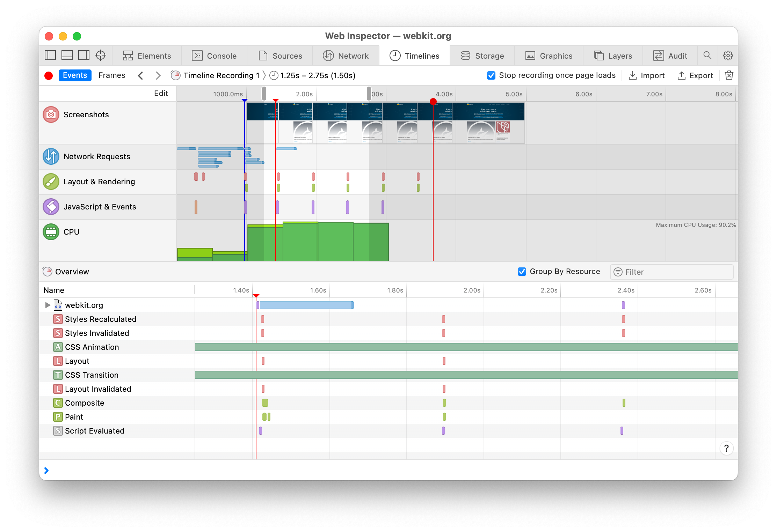Dock inspector to bottom icon
The image size is (777, 532).
click(67, 56)
